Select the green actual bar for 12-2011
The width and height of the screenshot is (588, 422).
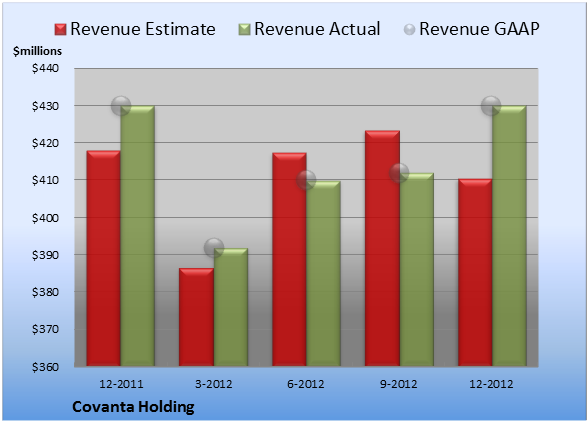(x=138, y=236)
